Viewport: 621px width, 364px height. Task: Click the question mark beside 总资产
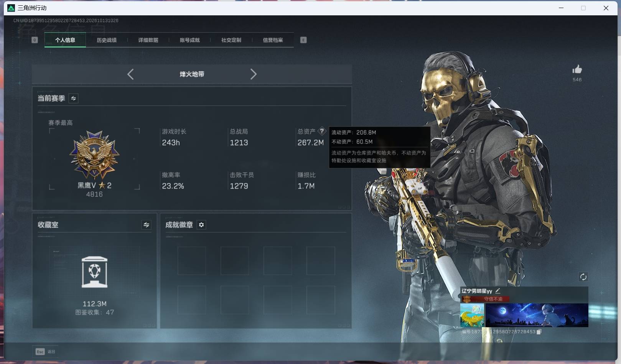click(x=322, y=131)
